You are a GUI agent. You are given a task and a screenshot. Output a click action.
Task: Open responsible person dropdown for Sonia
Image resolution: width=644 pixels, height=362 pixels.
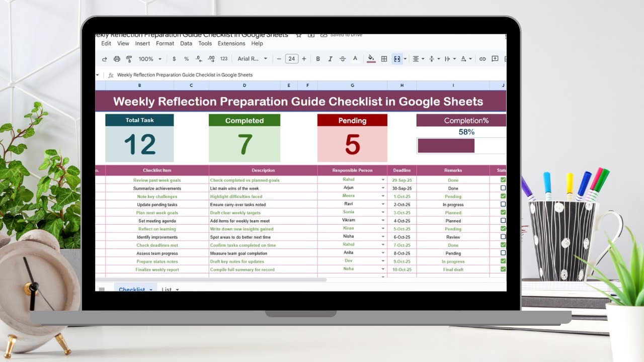[x=383, y=213]
